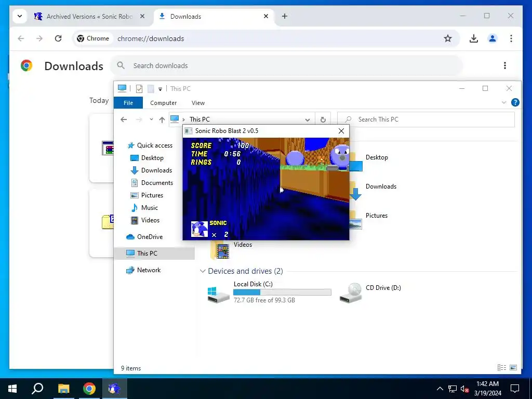The height and width of the screenshot is (399, 532).
Task: Click Sonic Robo Blast 2 title icon
Action: [188, 131]
